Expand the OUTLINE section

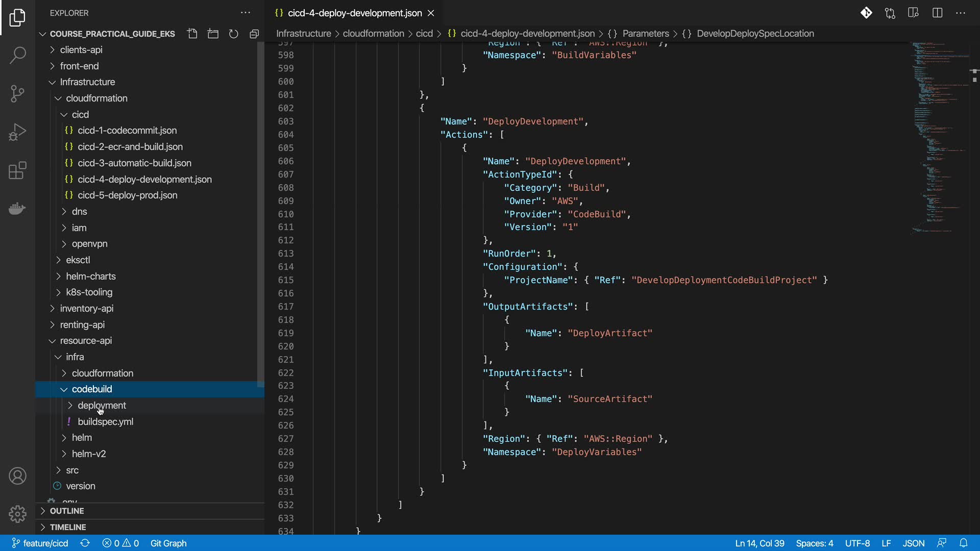(67, 511)
